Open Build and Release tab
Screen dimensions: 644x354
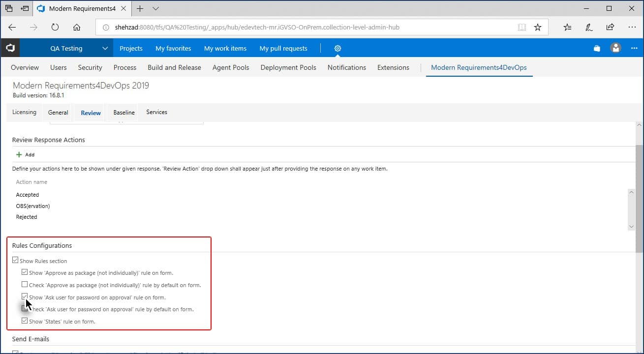(x=174, y=67)
